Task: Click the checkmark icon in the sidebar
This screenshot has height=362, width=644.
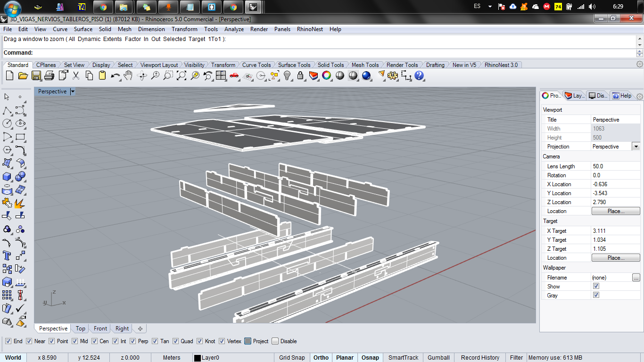Action: click(x=20, y=308)
